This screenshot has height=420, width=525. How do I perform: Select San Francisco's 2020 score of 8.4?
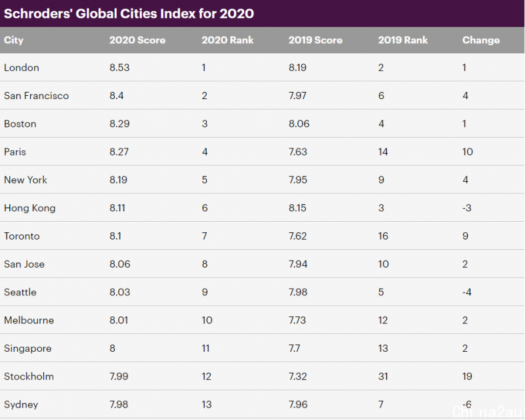point(117,96)
